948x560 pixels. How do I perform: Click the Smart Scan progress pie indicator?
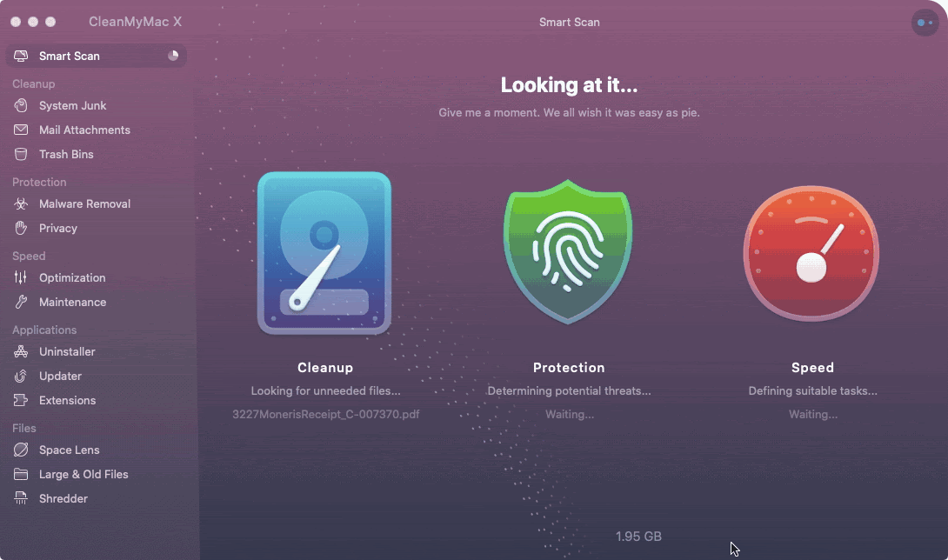(x=173, y=56)
